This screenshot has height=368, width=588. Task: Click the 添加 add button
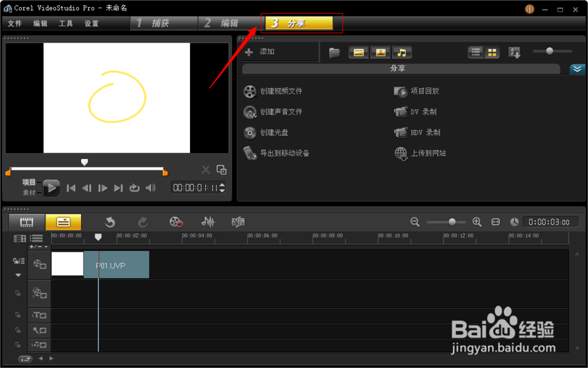click(260, 52)
